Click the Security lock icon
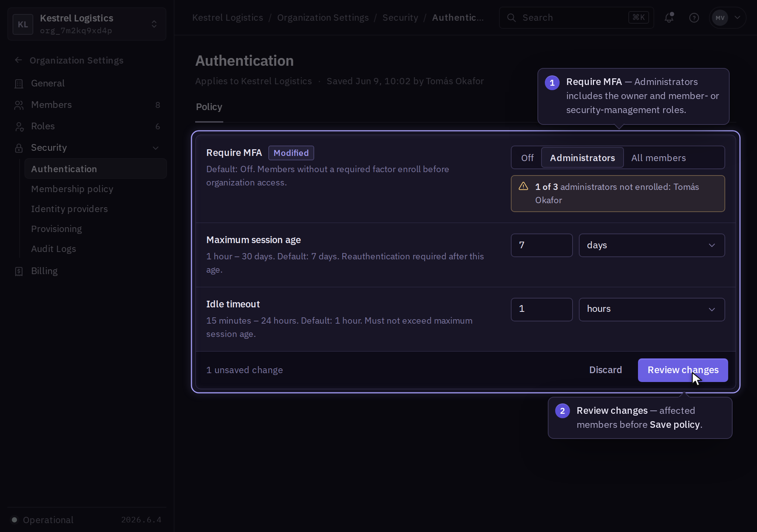 [19, 148]
